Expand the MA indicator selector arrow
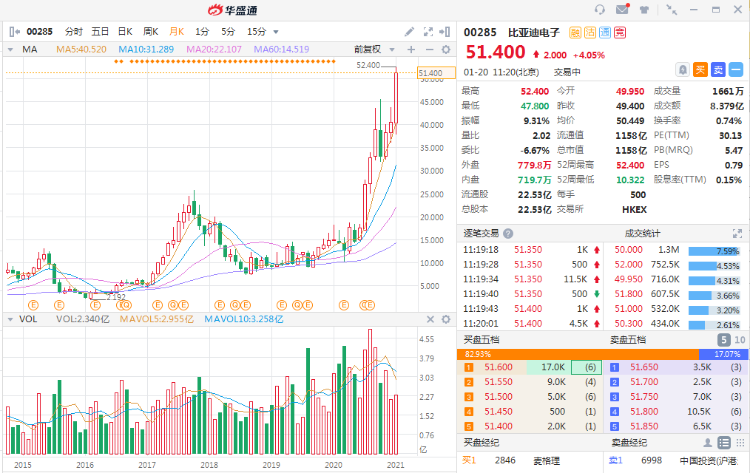Screen dimensions: 750x473 (11, 48)
